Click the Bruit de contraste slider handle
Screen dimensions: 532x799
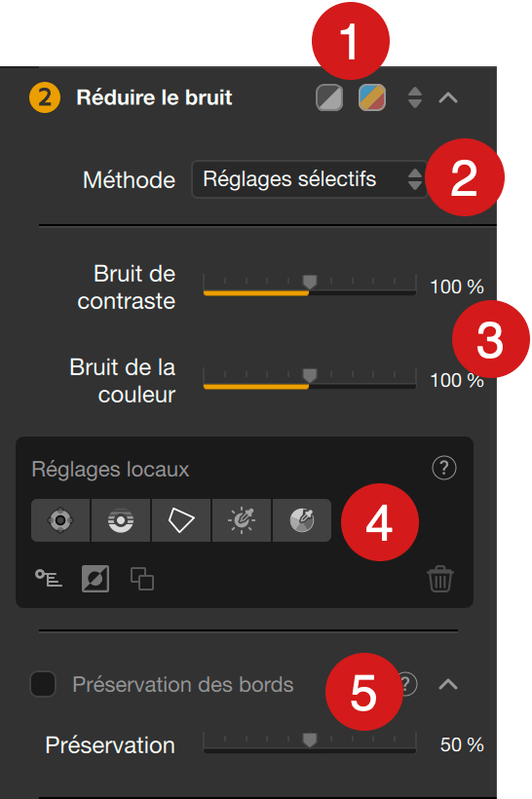click(x=309, y=282)
